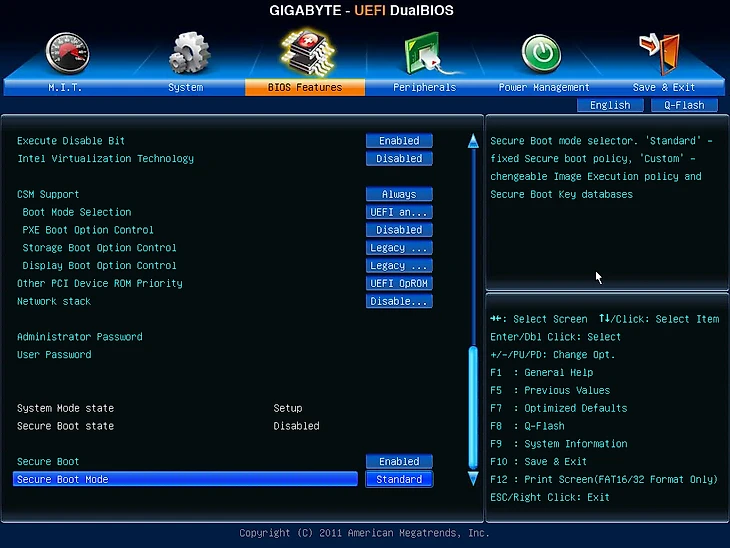Screen dimensions: 730x548
Task: Select Storage Boot Option Control label
Action: click(99, 248)
